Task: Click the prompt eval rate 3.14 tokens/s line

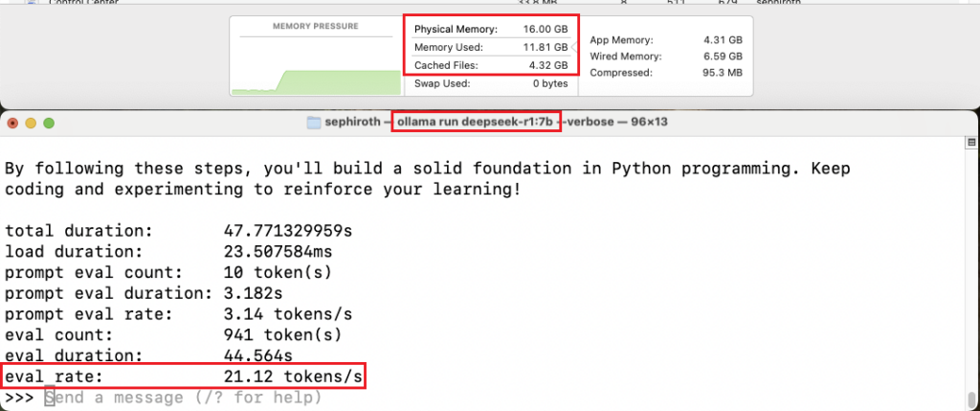Action: [179, 314]
